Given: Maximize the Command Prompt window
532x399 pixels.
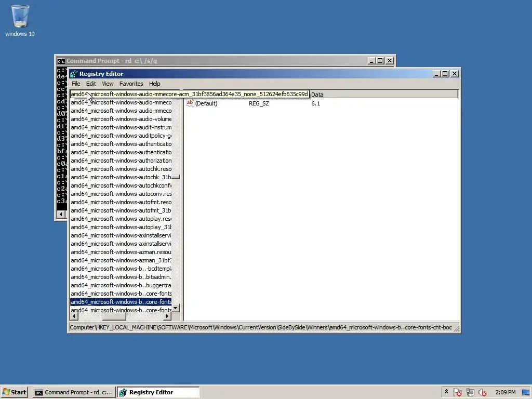Looking at the screenshot, I should [380, 61].
